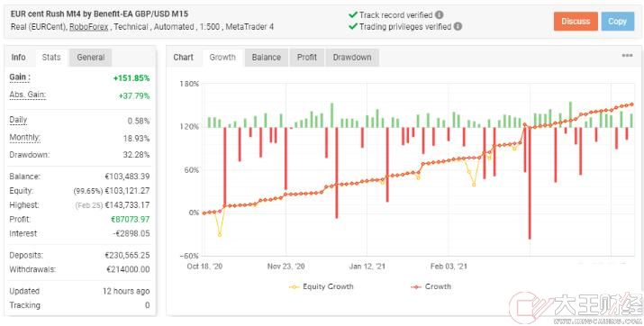This screenshot has height=326, width=644.
Task: Click the Discuss button
Action: pos(576,22)
